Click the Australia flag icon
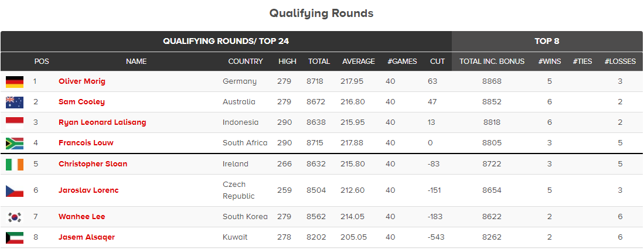 (x=15, y=103)
